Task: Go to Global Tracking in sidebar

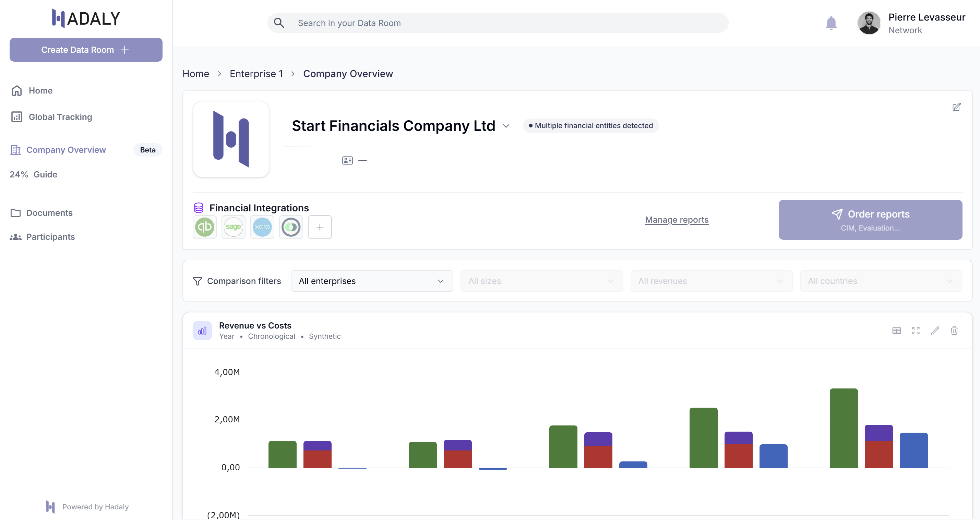Action: point(60,117)
